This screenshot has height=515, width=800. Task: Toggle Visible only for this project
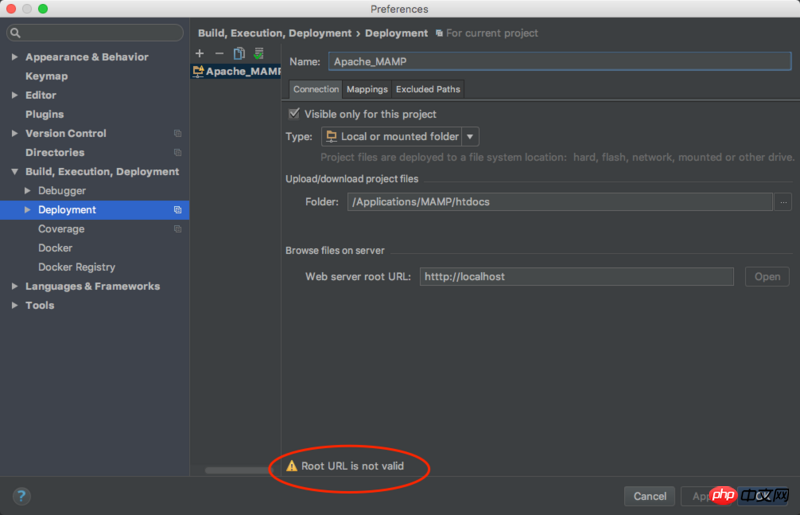pyautogui.click(x=294, y=114)
